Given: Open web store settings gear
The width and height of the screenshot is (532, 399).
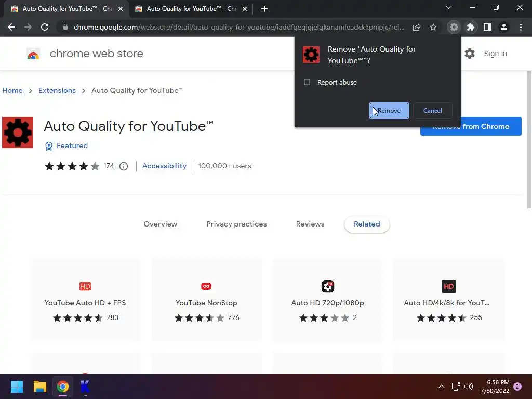Looking at the screenshot, I should pyautogui.click(x=470, y=54).
